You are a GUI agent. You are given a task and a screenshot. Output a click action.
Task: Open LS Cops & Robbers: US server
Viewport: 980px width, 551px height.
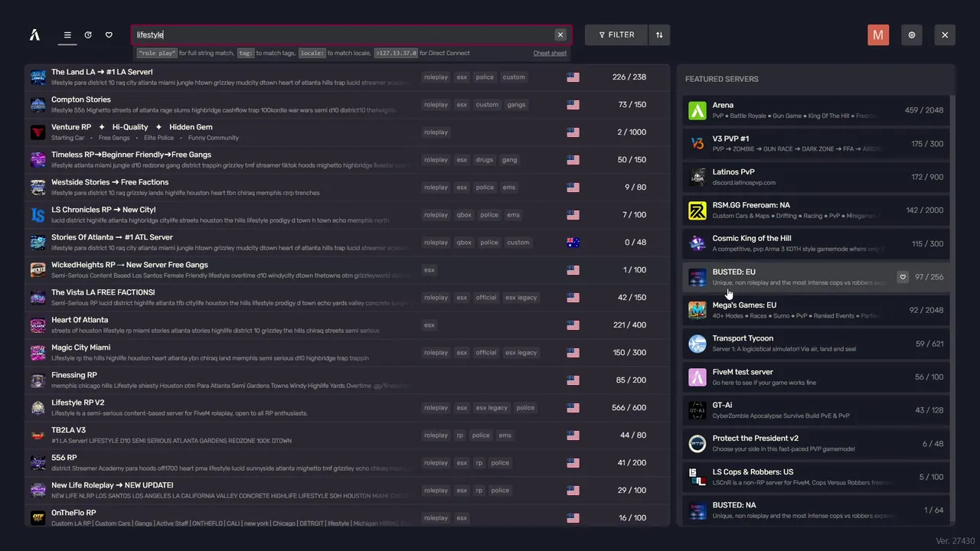point(816,477)
